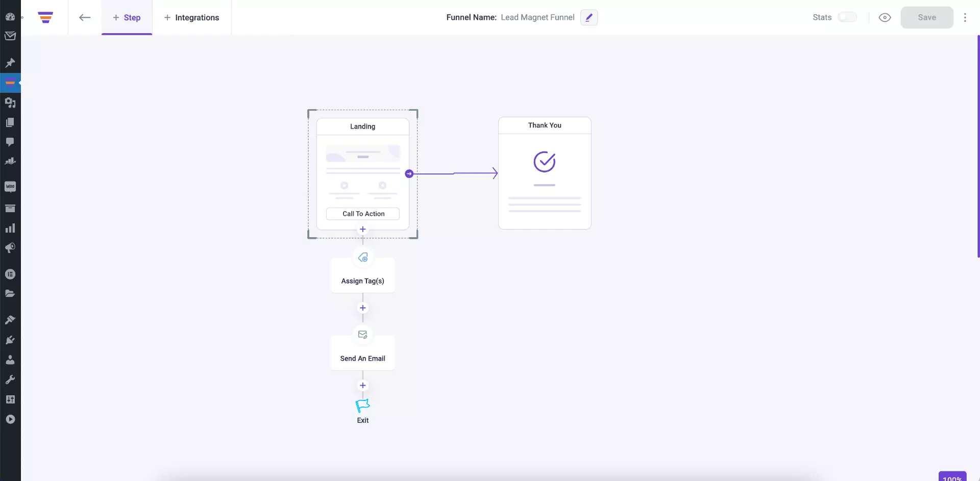Open the Elementor sidebar icon
The width and height of the screenshot is (980, 481).
pyautogui.click(x=10, y=274)
